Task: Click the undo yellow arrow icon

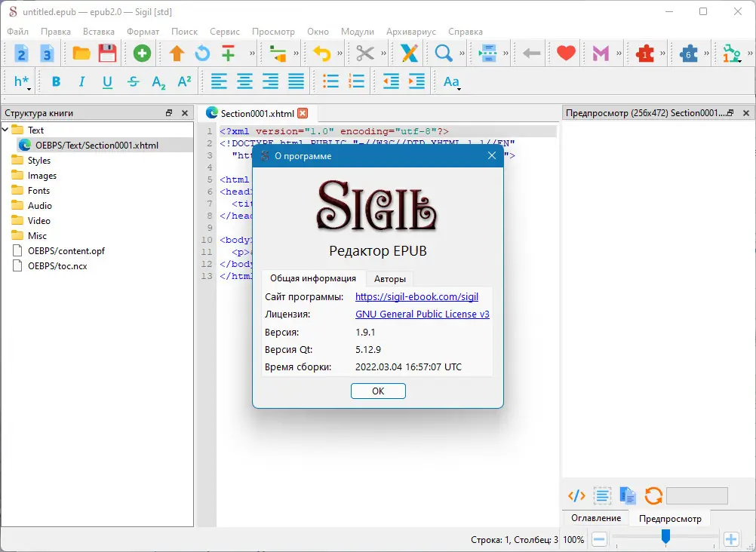Action: pos(321,53)
